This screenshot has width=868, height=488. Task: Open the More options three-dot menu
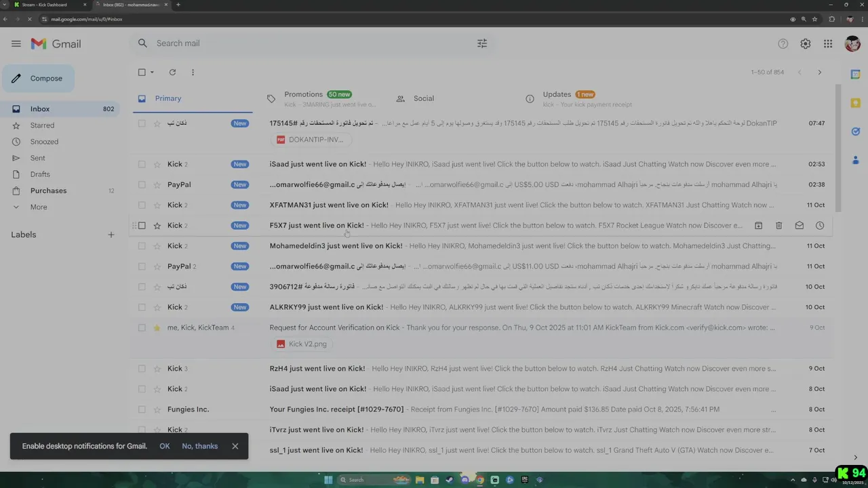[x=193, y=72]
